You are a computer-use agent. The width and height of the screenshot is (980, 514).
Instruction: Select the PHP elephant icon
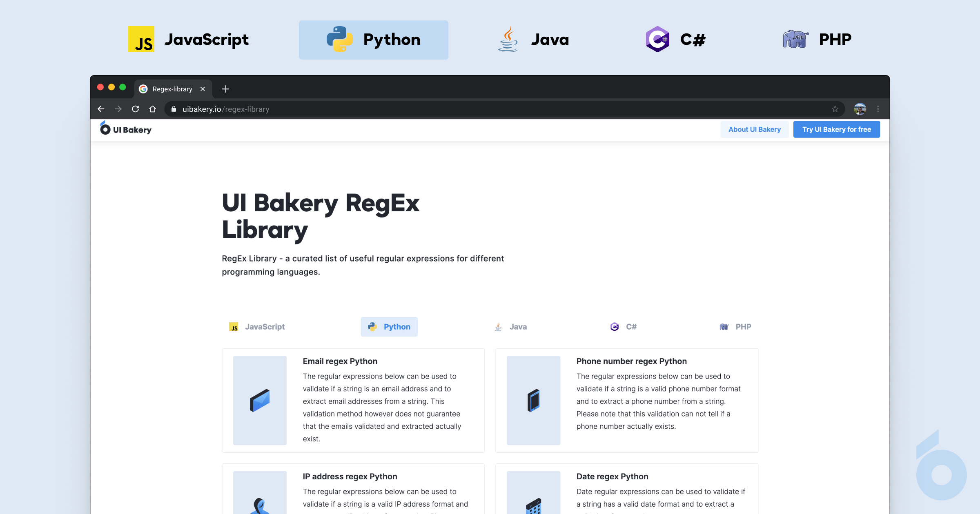[x=795, y=39]
